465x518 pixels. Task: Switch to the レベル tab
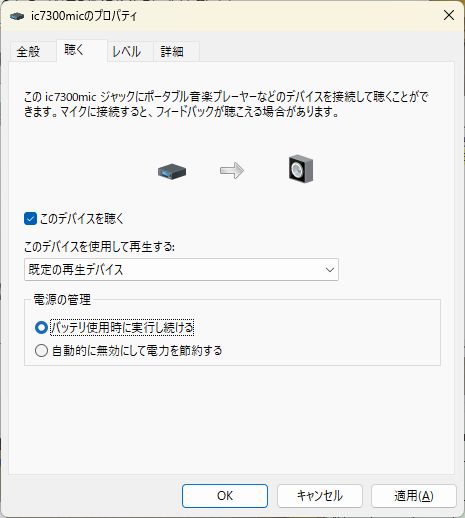click(x=127, y=52)
